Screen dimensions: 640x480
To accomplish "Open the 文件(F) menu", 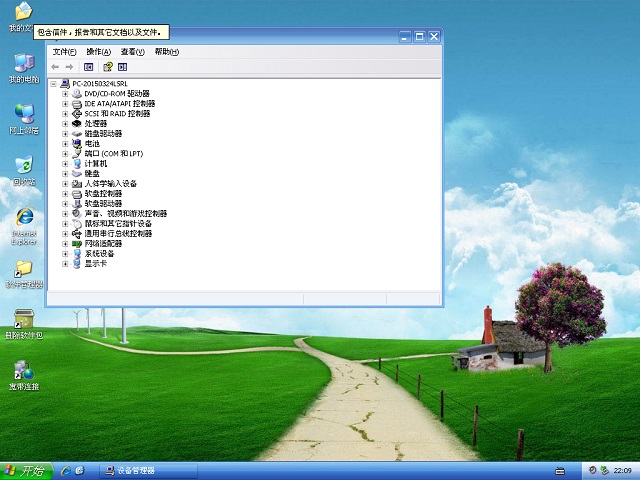I will tap(64, 52).
